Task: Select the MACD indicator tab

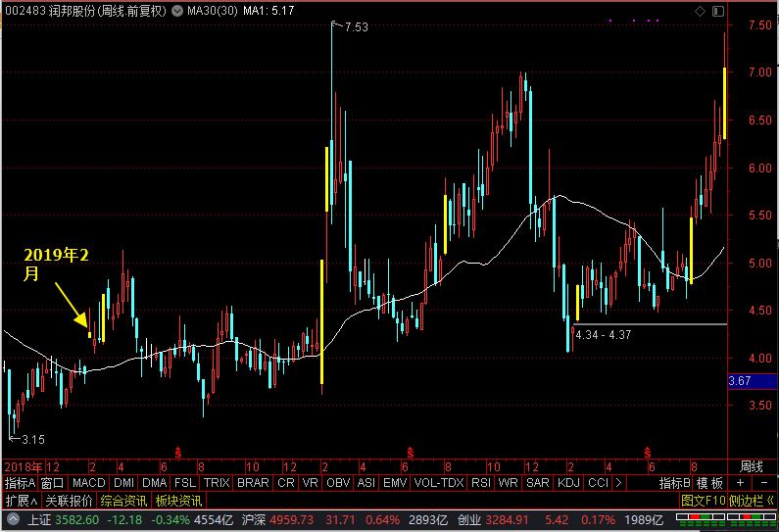Action: pyautogui.click(x=88, y=483)
